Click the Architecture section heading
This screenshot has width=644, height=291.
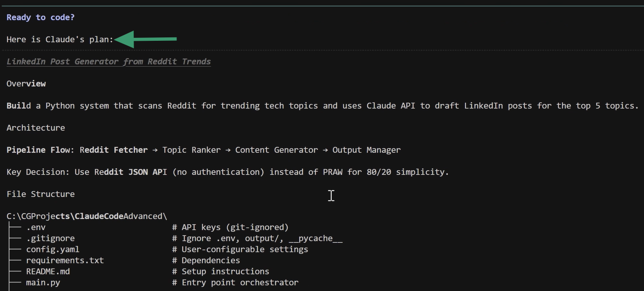(36, 128)
